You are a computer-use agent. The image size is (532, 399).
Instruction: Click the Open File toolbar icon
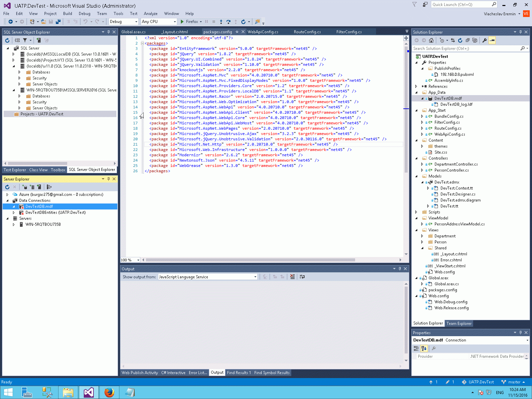click(x=43, y=22)
